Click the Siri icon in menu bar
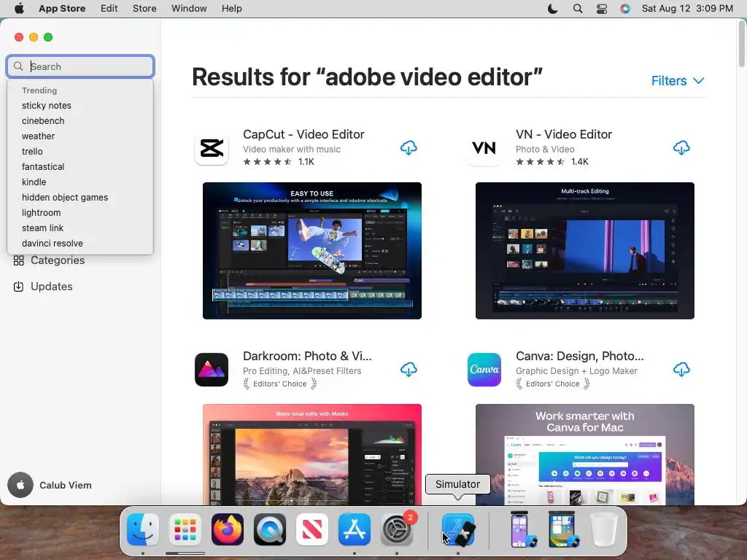 click(625, 9)
